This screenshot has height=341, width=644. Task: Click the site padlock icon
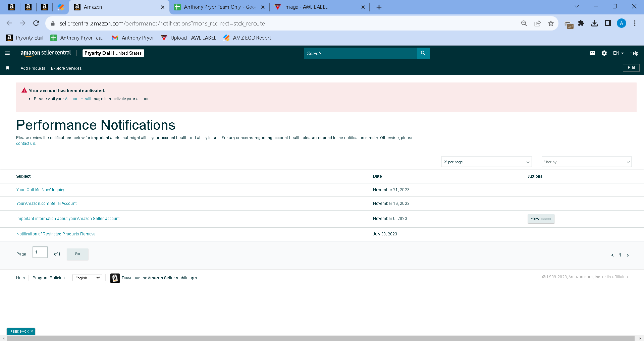(x=53, y=23)
